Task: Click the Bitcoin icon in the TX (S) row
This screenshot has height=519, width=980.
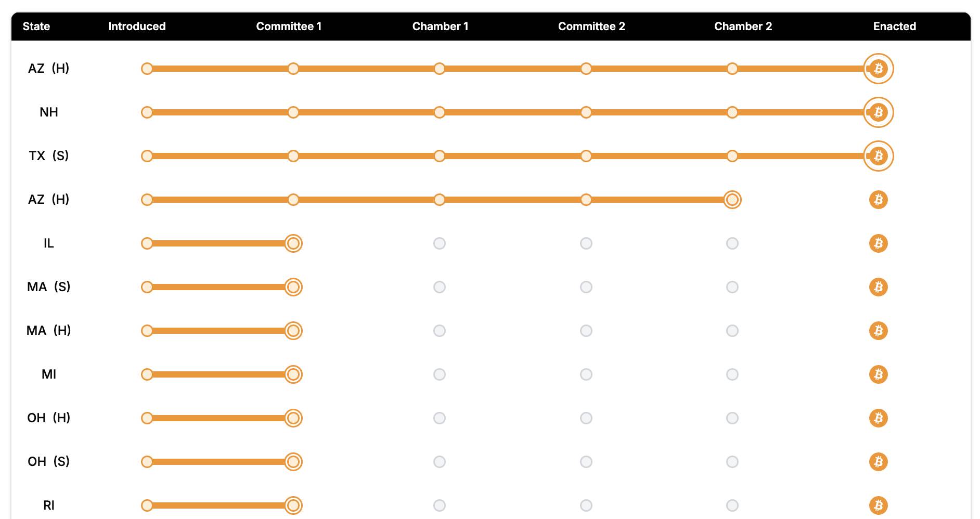Action: coord(878,156)
